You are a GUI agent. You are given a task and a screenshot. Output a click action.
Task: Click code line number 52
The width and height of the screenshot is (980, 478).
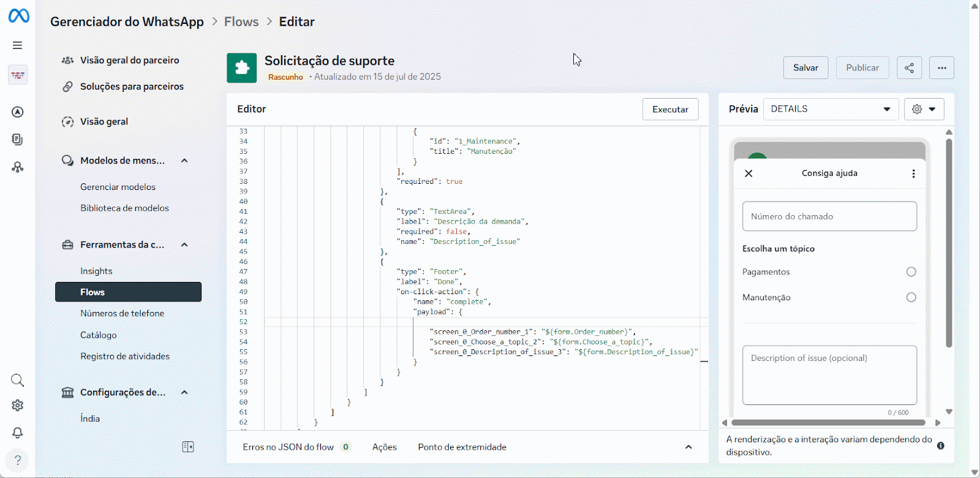tap(243, 322)
